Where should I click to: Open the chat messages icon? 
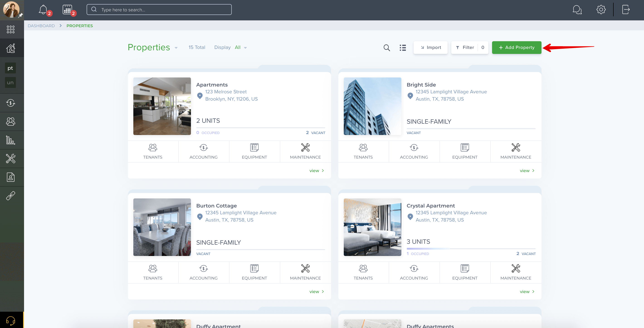click(577, 10)
